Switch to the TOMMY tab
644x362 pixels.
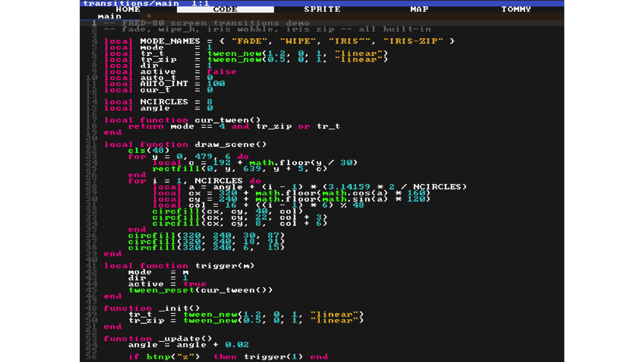(x=516, y=9)
